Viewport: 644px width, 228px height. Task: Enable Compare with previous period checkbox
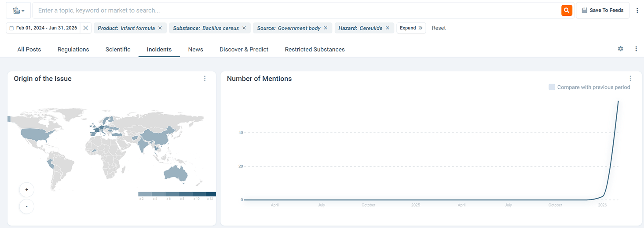552,87
